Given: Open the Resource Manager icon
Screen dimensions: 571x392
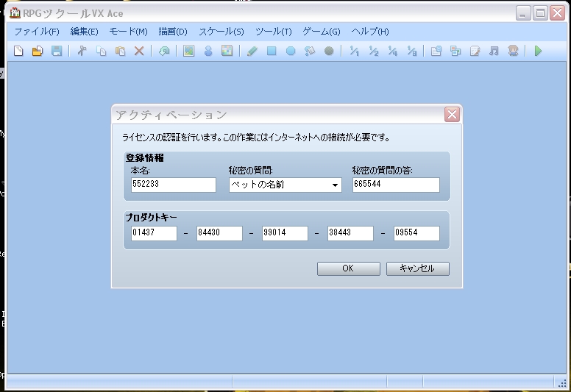Looking at the screenshot, I should tap(455, 51).
